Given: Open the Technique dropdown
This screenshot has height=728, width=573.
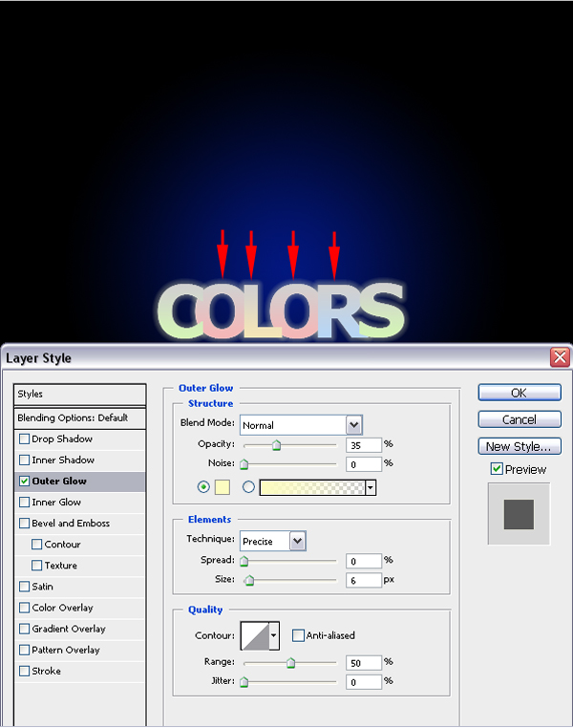Looking at the screenshot, I should [297, 541].
